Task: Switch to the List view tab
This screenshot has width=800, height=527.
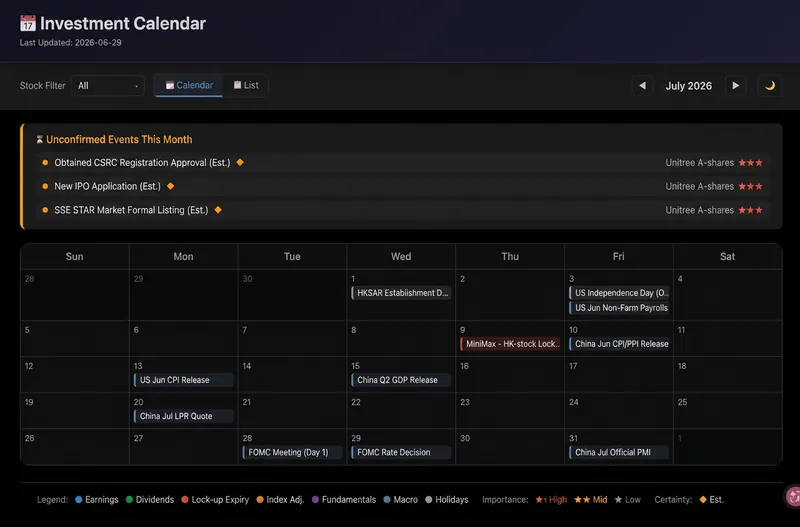Action: 246,85
